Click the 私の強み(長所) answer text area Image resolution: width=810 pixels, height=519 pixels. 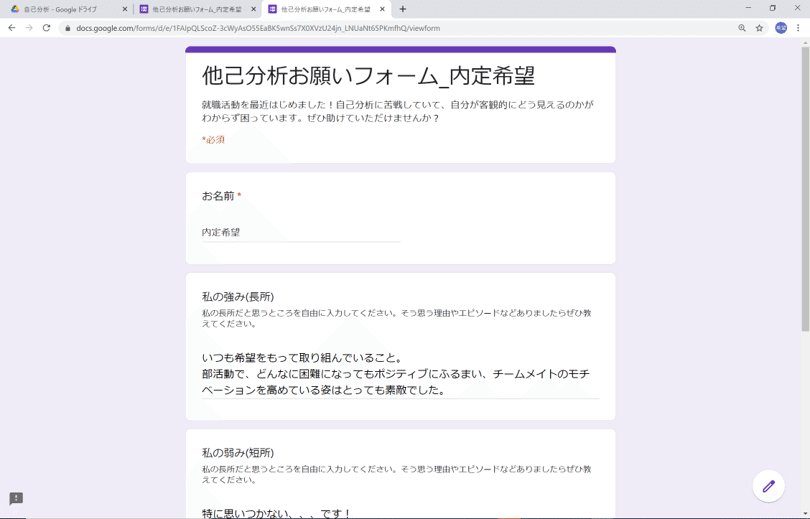tap(400, 374)
